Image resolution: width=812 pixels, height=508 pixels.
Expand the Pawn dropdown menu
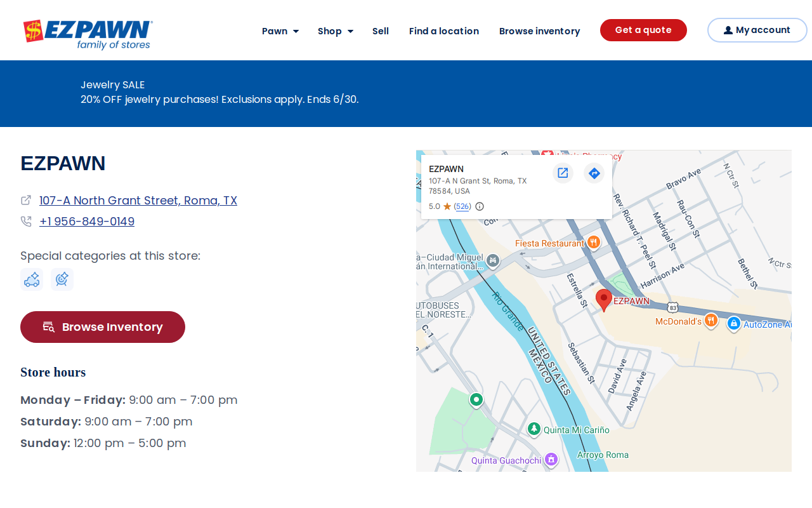[x=280, y=31]
